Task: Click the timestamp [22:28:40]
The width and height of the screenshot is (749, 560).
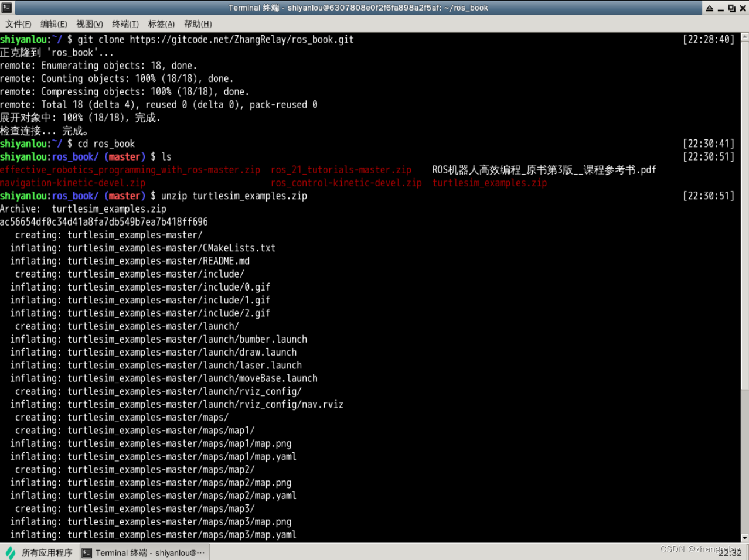Action: pyautogui.click(x=709, y=39)
